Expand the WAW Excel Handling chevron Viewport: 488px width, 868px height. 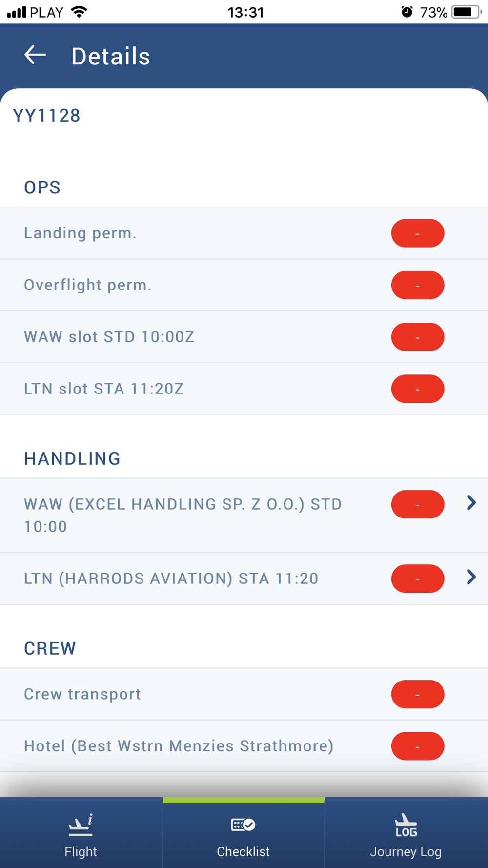pyautogui.click(x=471, y=503)
